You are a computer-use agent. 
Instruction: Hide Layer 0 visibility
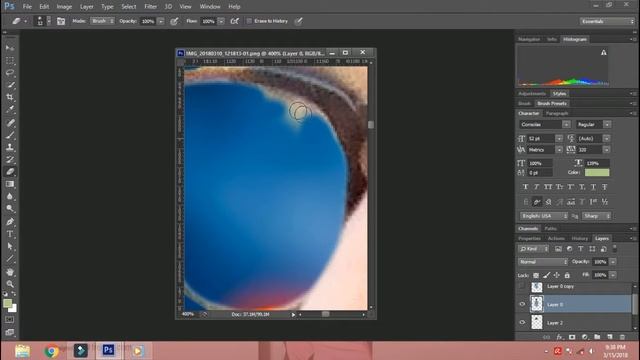pyautogui.click(x=522, y=304)
